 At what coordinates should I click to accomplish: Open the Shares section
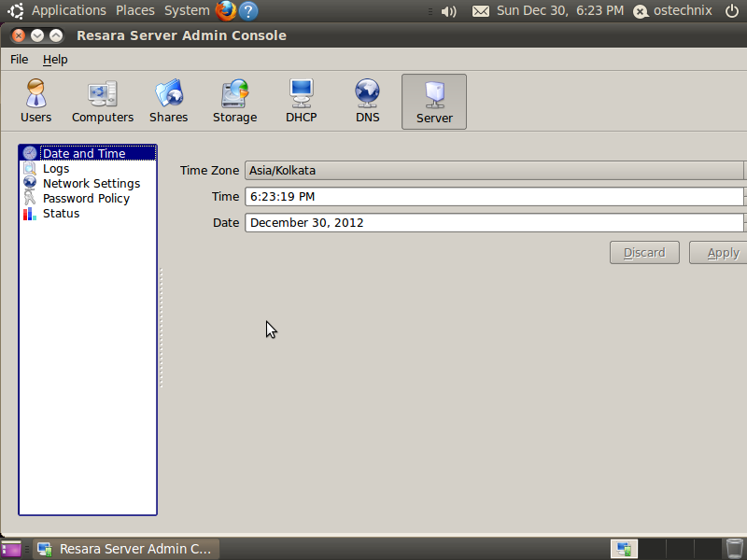pos(169,102)
